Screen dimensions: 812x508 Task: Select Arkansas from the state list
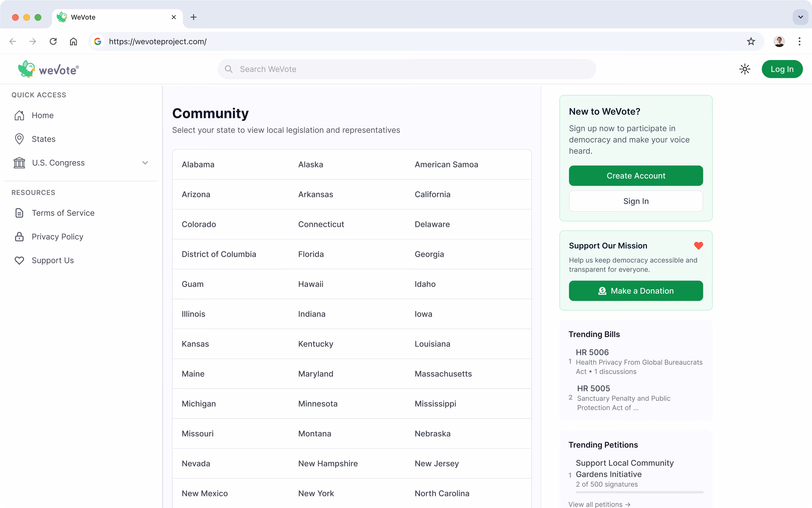pyautogui.click(x=315, y=194)
